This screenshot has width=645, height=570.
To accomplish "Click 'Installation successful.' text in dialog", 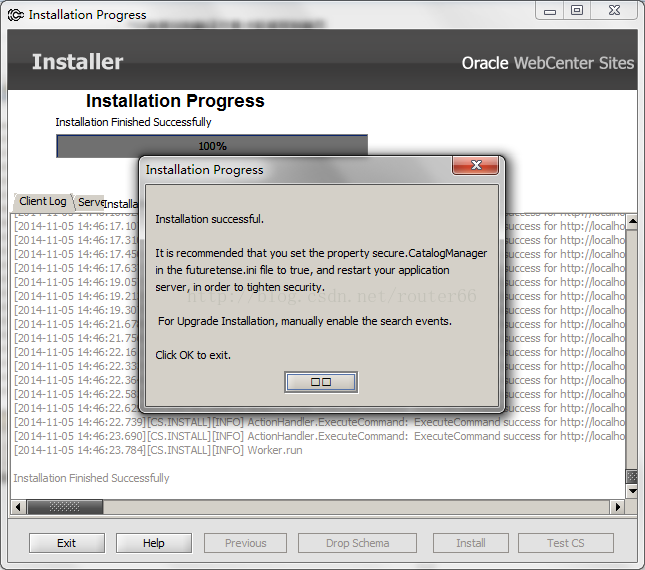I will pos(209,219).
